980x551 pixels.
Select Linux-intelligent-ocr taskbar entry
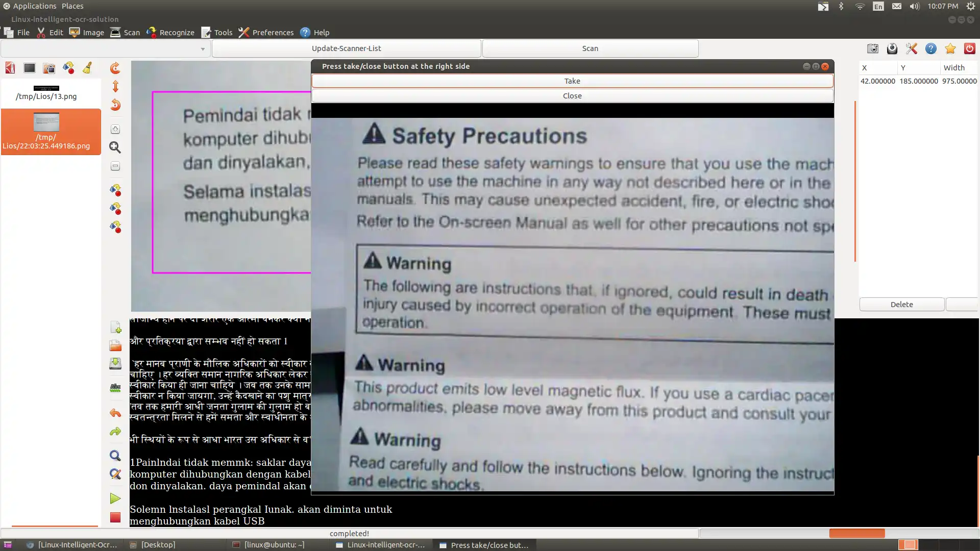(385, 545)
